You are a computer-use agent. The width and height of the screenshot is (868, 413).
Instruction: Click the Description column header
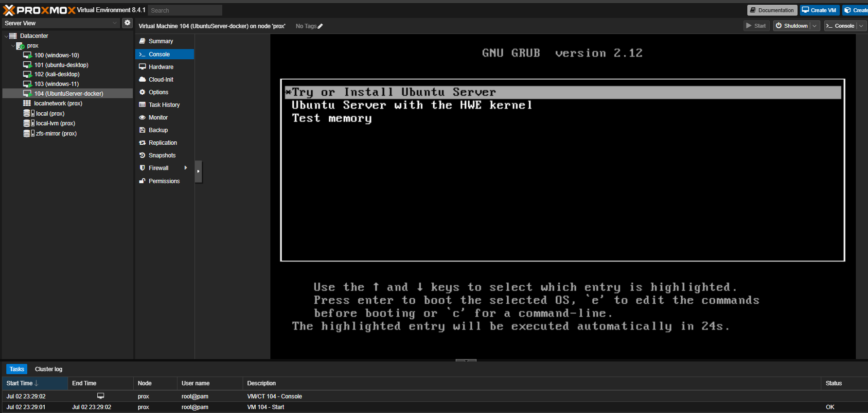click(x=531, y=383)
